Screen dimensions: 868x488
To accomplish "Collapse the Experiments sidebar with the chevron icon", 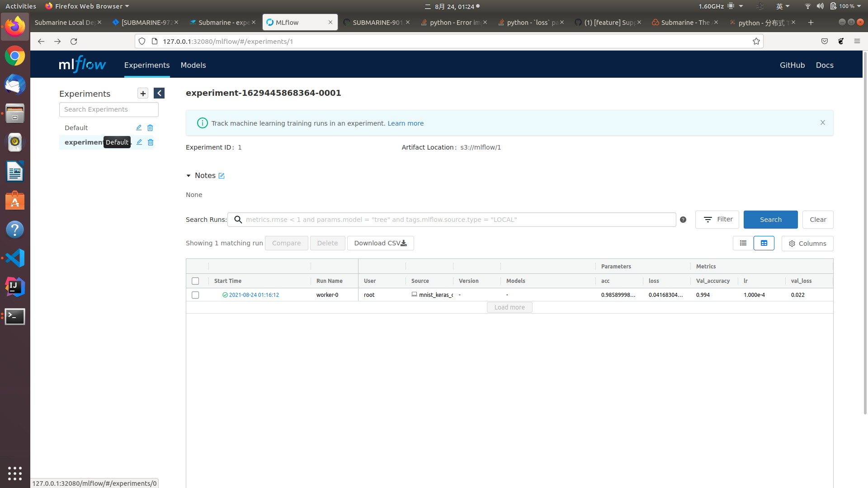I will pos(159,94).
